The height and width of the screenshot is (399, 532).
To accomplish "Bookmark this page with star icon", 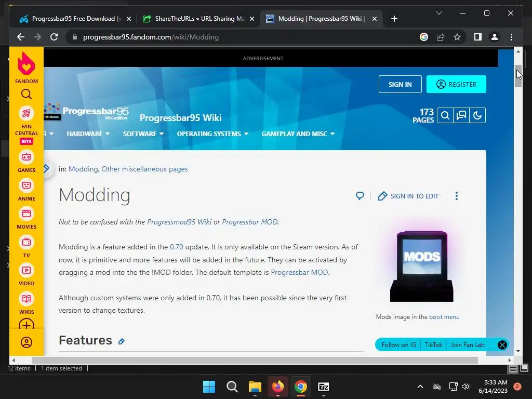I will coord(457,37).
